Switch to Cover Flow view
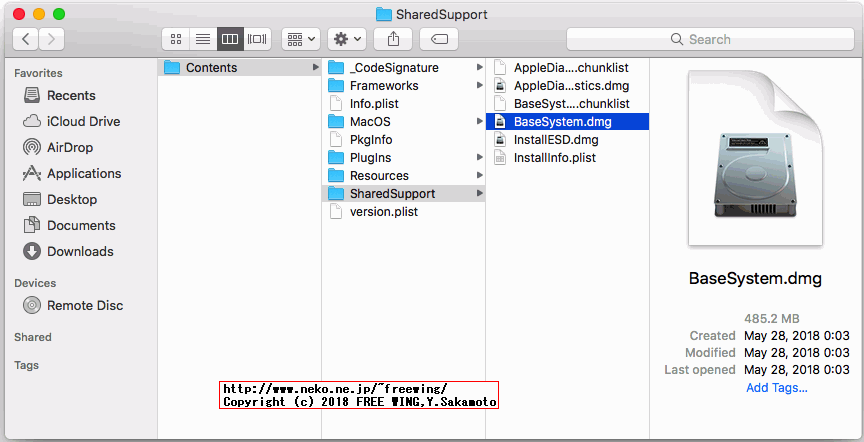The width and height of the screenshot is (864, 442). pyautogui.click(x=257, y=39)
